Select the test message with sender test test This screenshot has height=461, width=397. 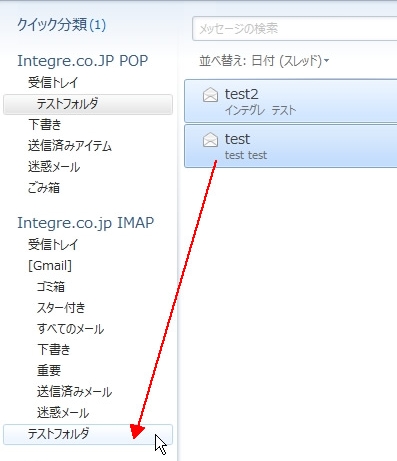pos(291,146)
